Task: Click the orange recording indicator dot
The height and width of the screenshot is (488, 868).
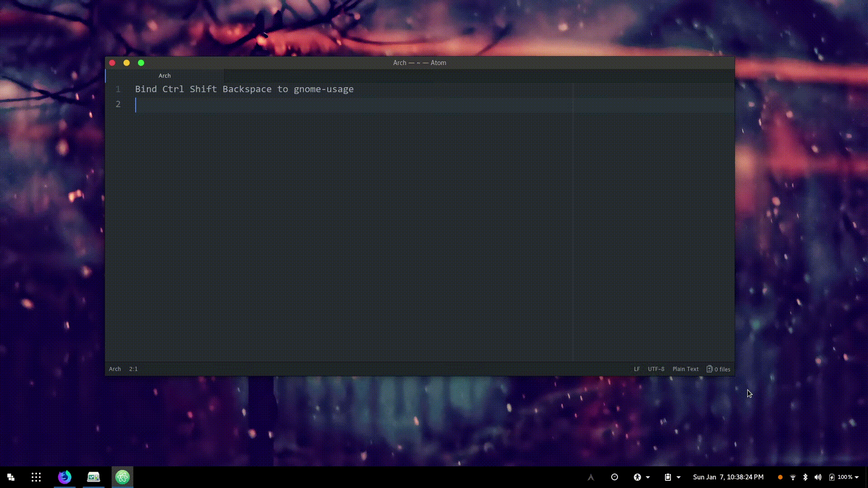Action: click(x=780, y=477)
